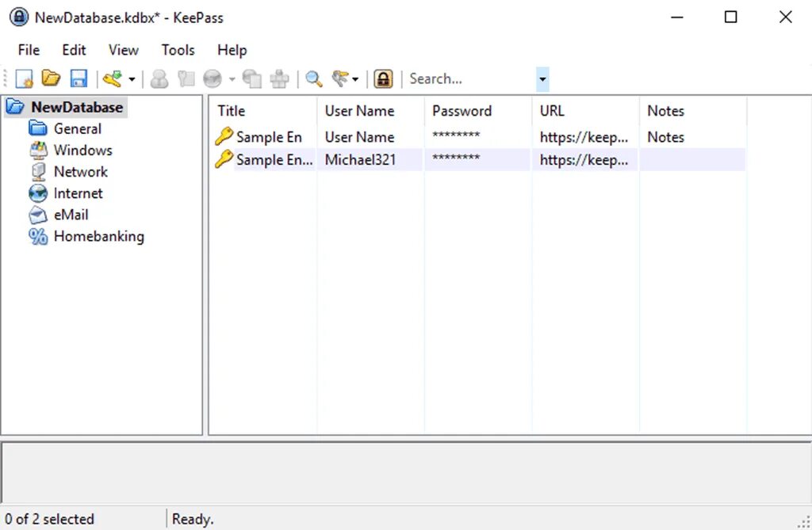Viewport: 812px width, 530px height.
Task: Click the entry details preview pane
Action: point(406,472)
